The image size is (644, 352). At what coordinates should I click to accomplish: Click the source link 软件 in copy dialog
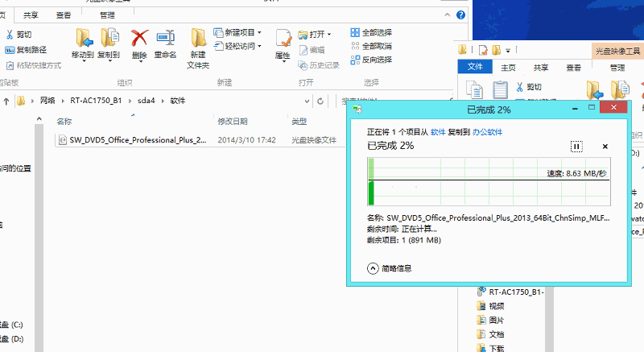(438, 132)
